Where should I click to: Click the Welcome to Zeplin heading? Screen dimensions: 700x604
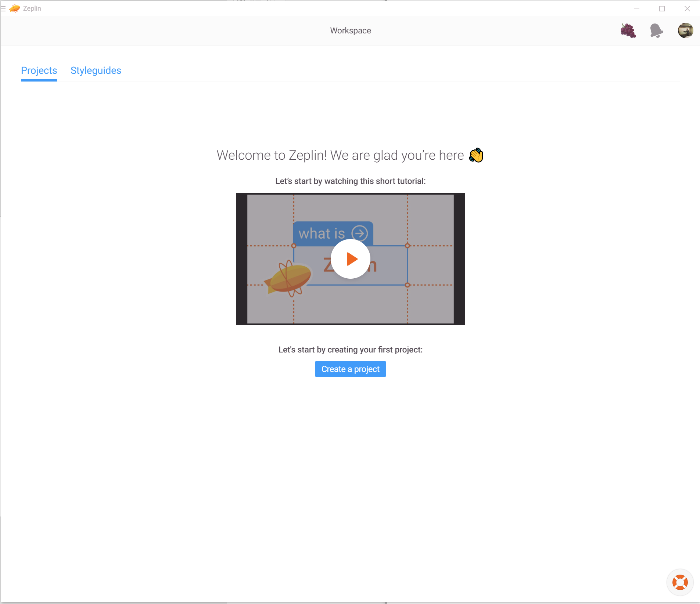click(340, 155)
